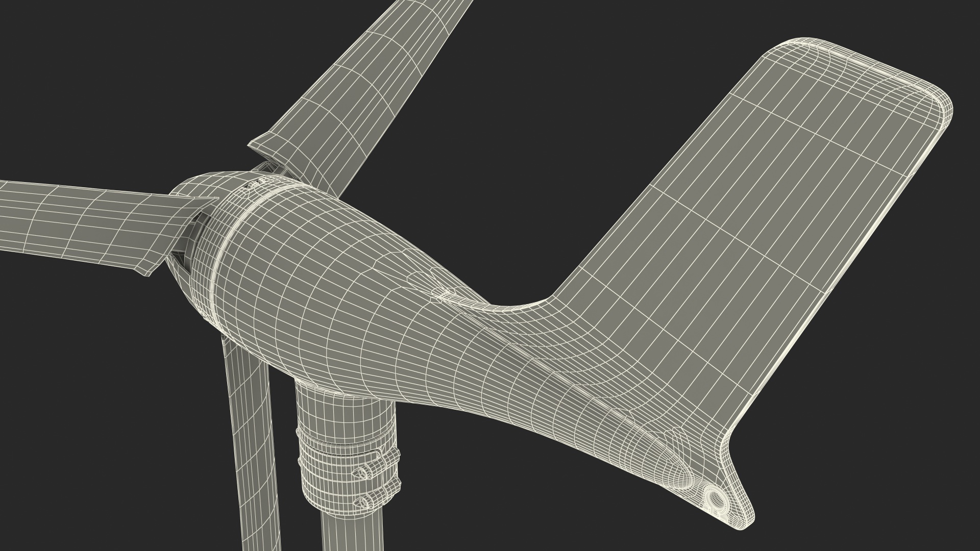
Task: Click the downward rotor blade near the tower
Action: click(x=250, y=434)
